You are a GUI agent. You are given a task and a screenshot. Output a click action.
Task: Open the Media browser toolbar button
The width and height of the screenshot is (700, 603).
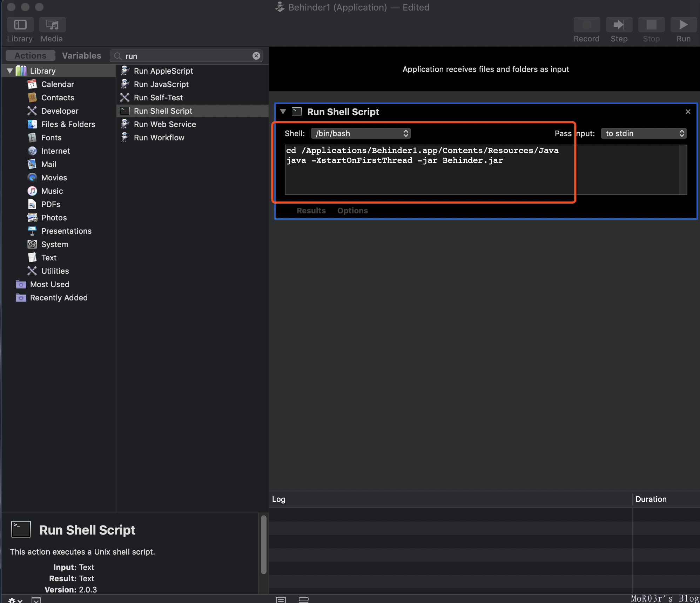pos(52,25)
